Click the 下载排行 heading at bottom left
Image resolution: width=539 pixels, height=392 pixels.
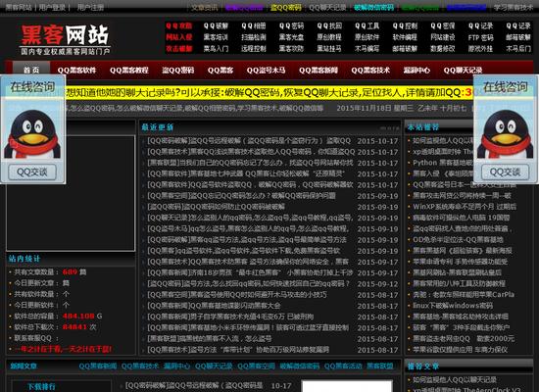pyautogui.click(x=41, y=387)
